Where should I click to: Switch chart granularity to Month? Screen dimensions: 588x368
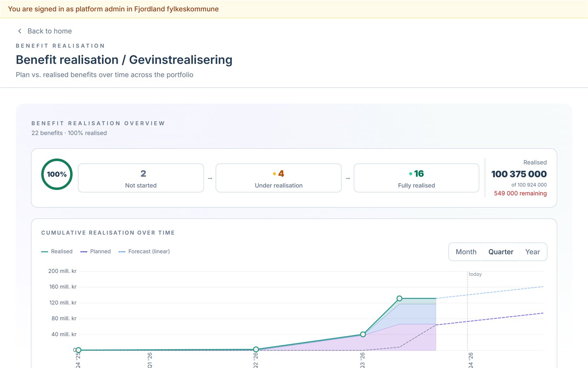[x=466, y=252]
